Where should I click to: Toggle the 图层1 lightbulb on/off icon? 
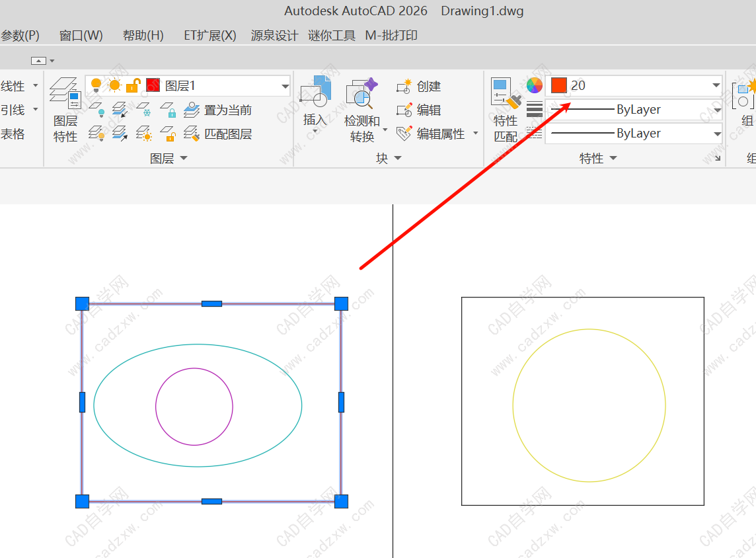[96, 85]
